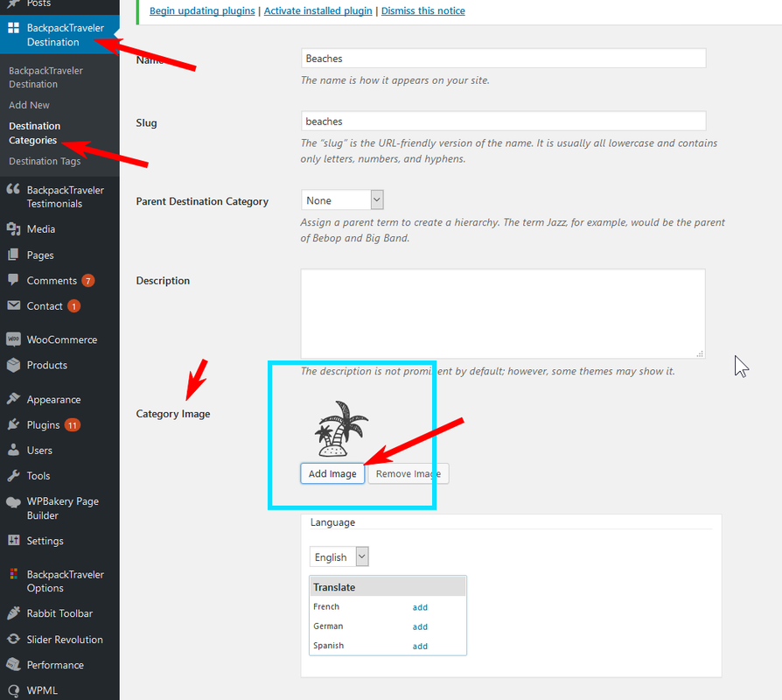
Task: Click the Name field containing Beaches
Action: click(503, 59)
